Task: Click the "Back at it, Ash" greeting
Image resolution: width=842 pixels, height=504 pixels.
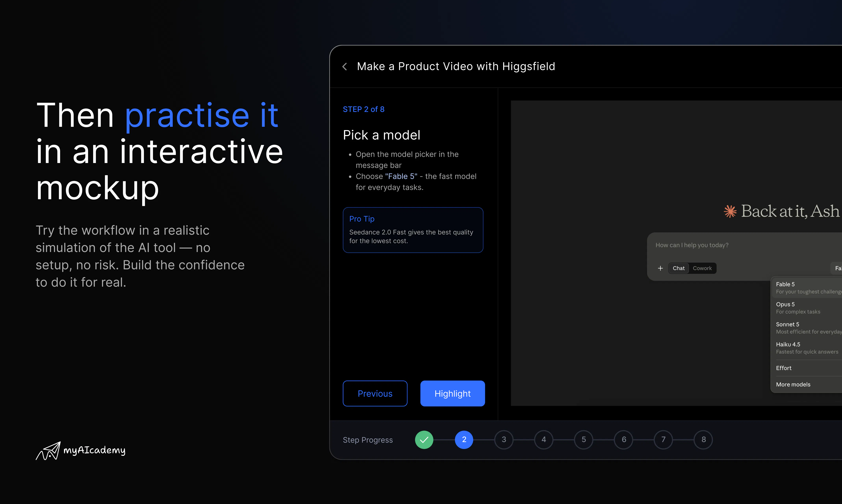Action: pos(790,211)
